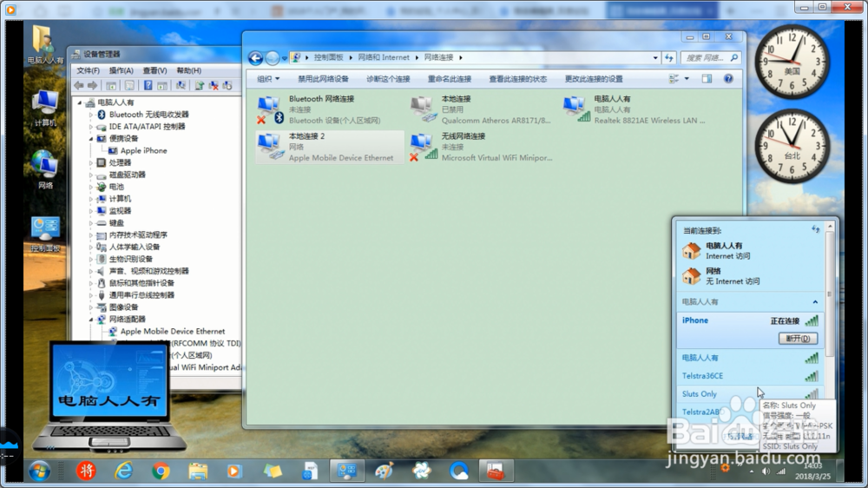This screenshot has height=488, width=868.
Task: Select Apple Mobile Device Ethernet tree item
Action: [173, 331]
